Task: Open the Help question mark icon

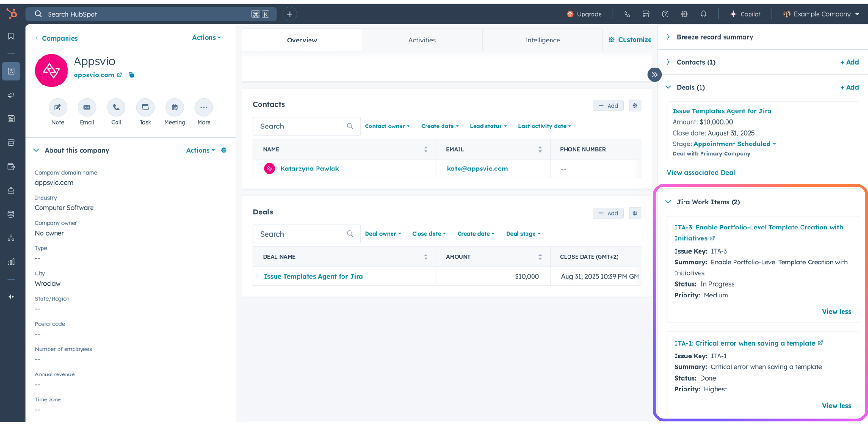Action: coord(665,14)
